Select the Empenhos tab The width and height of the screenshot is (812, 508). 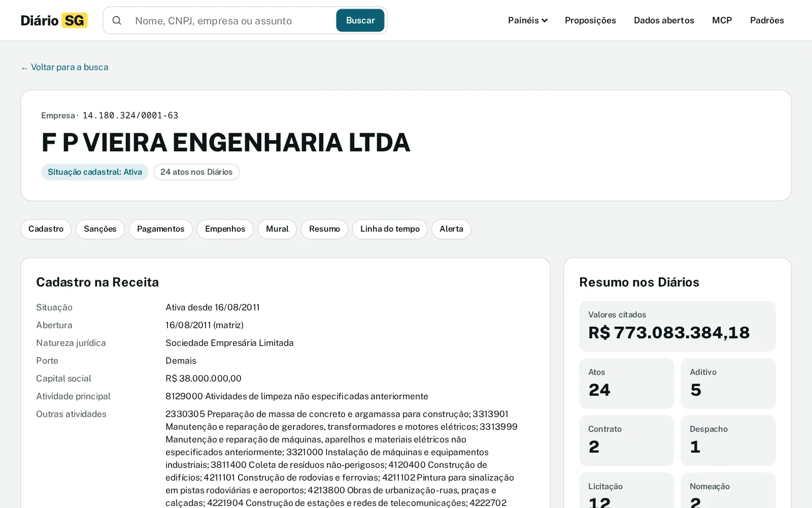pos(225,229)
